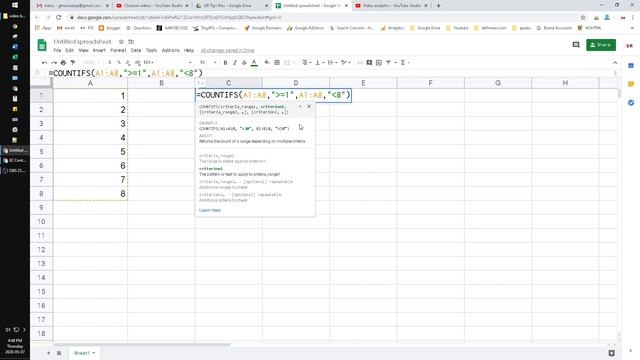Screen dimensions: 640x360
Task: Bookmark this page with the star icon
Action: (x=583, y=18)
